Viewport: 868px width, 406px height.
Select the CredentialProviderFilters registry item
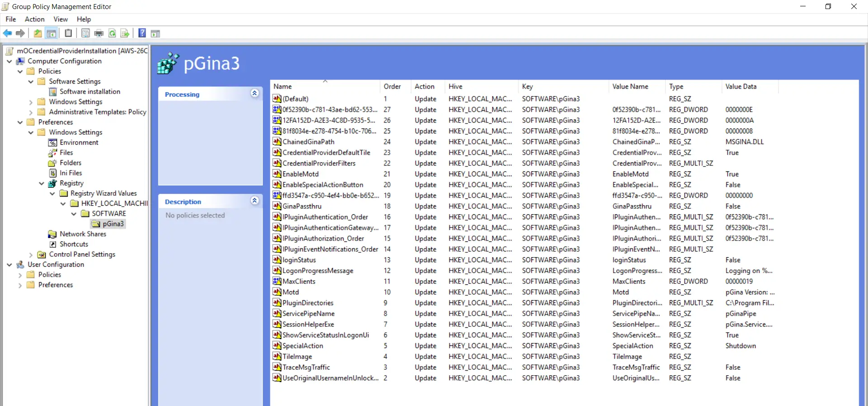pos(319,163)
